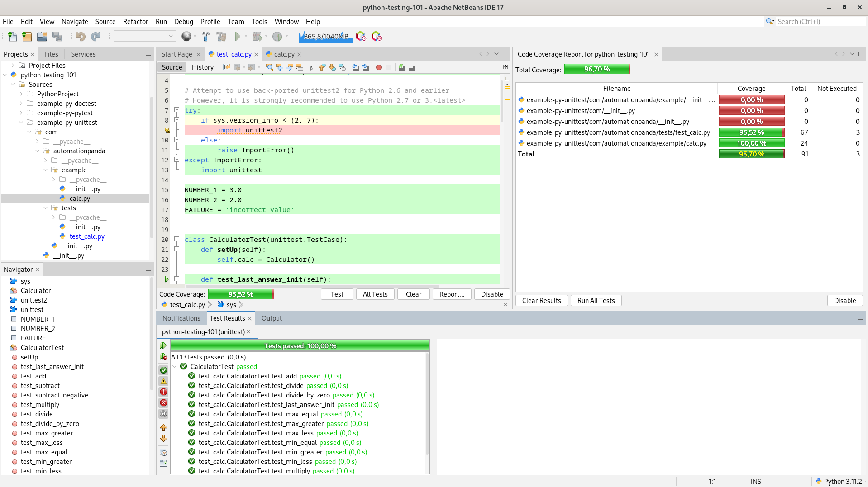
Task: Expand the PythonProject folder
Action: [x=21, y=94]
